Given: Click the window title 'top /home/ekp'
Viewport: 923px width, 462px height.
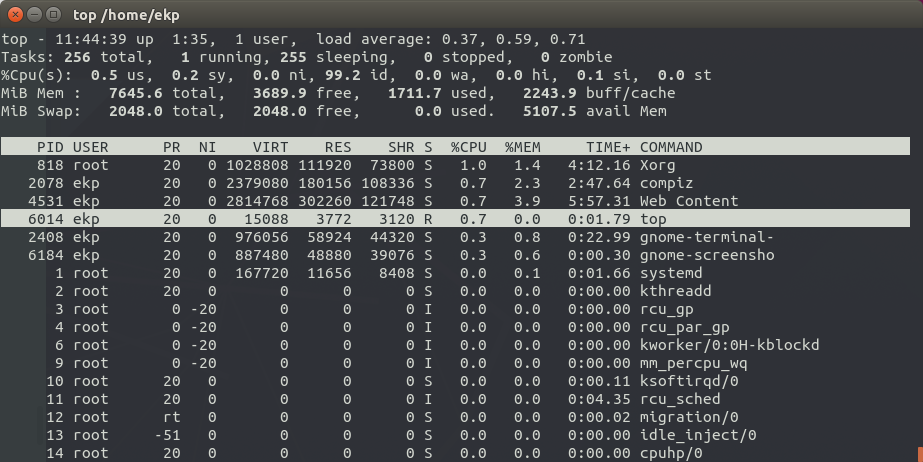Looking at the screenshot, I should 126,15.
